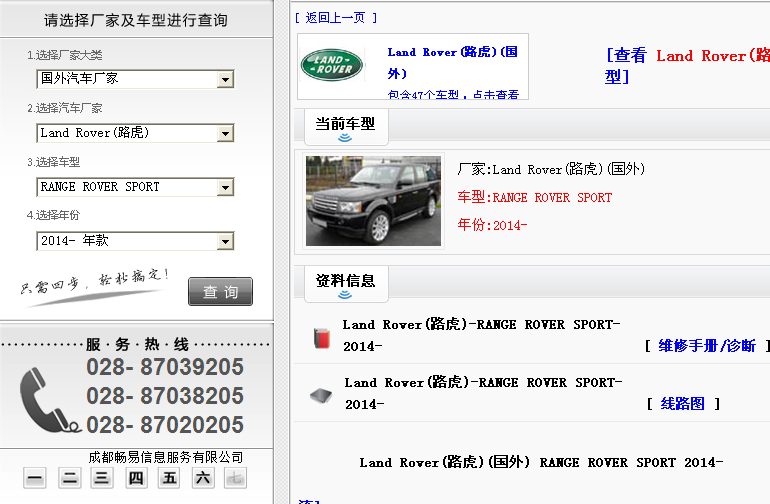Click the 包含47个车型 点击查看 link
770x504 pixels.
[453, 94]
